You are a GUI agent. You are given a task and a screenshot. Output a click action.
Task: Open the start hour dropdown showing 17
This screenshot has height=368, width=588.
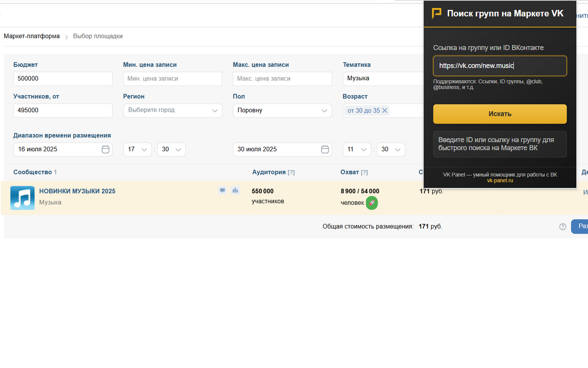(x=137, y=149)
